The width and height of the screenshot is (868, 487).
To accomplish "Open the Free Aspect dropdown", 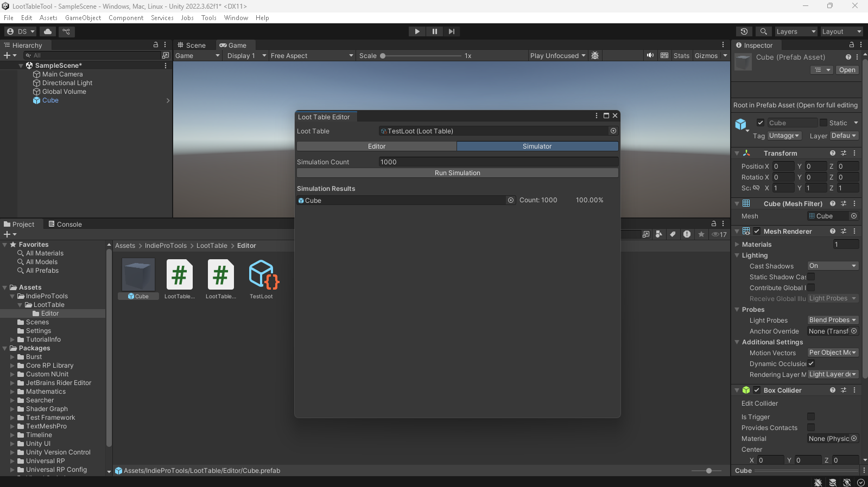I will click(312, 55).
